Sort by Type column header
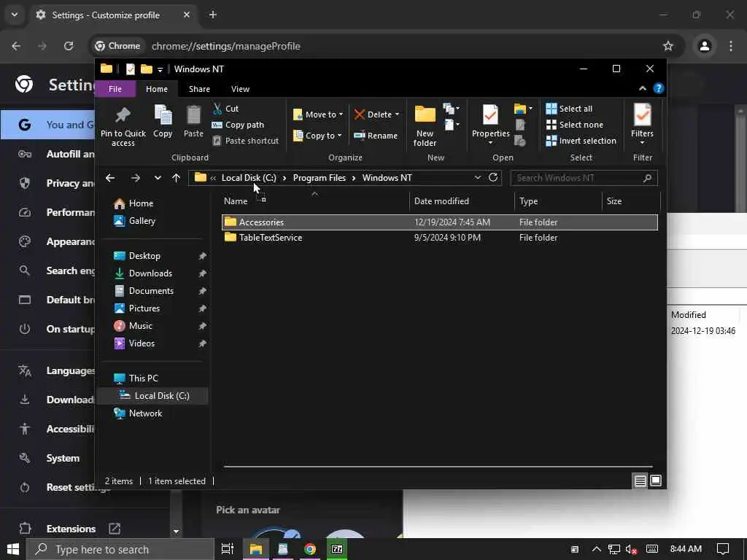The image size is (747, 560). (558, 201)
